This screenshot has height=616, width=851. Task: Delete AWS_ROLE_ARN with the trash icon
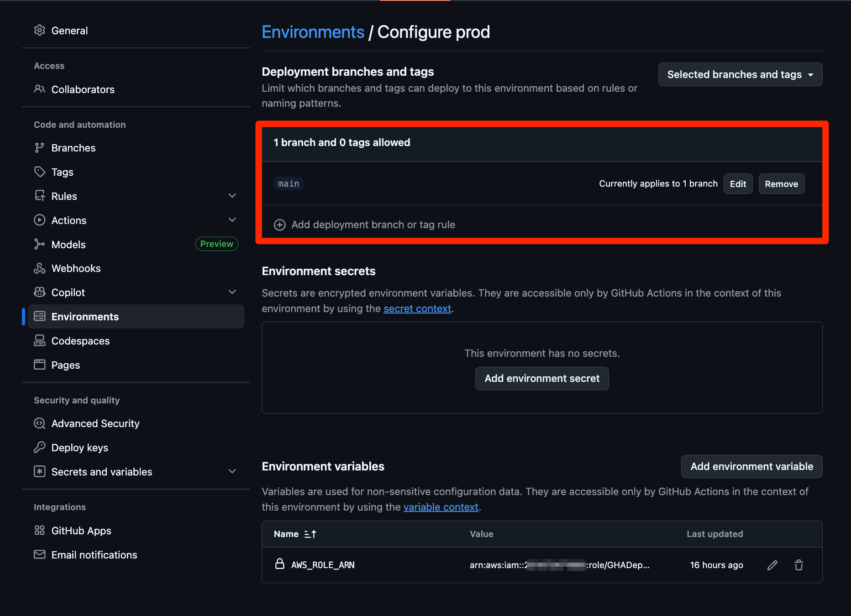[x=799, y=565]
